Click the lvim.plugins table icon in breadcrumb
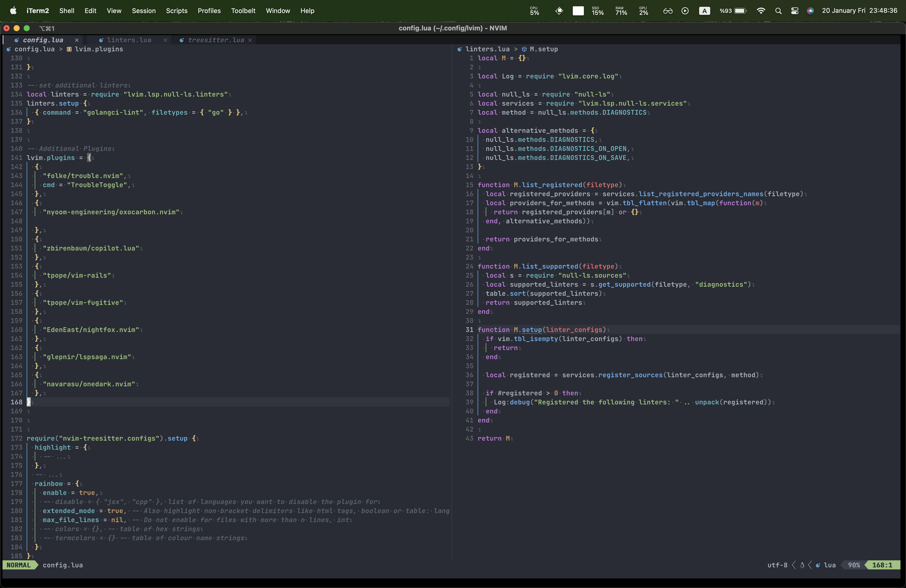Viewport: 906px width, 588px height. coord(69,49)
